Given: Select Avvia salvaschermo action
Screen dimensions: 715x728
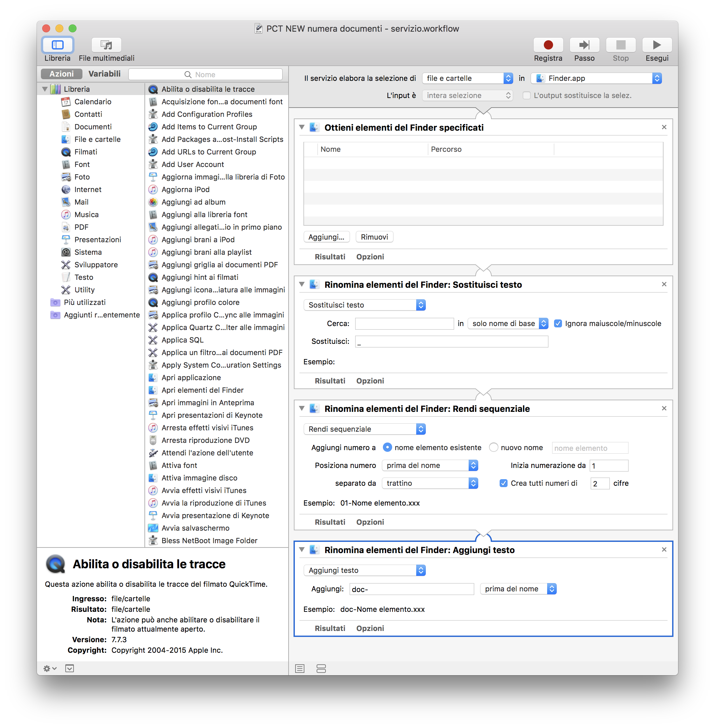Looking at the screenshot, I should [195, 528].
